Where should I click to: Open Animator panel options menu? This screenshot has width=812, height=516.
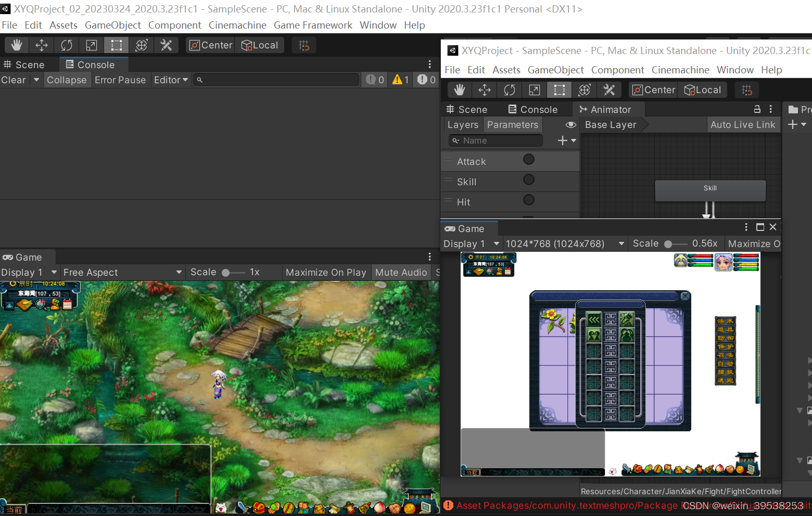771,109
